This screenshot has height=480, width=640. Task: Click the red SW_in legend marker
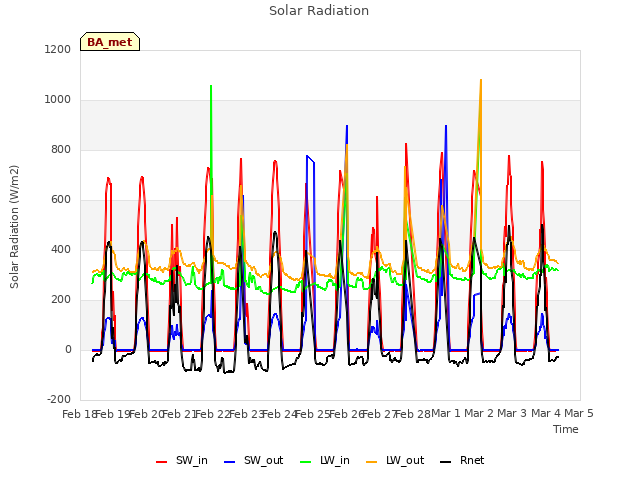(x=162, y=462)
